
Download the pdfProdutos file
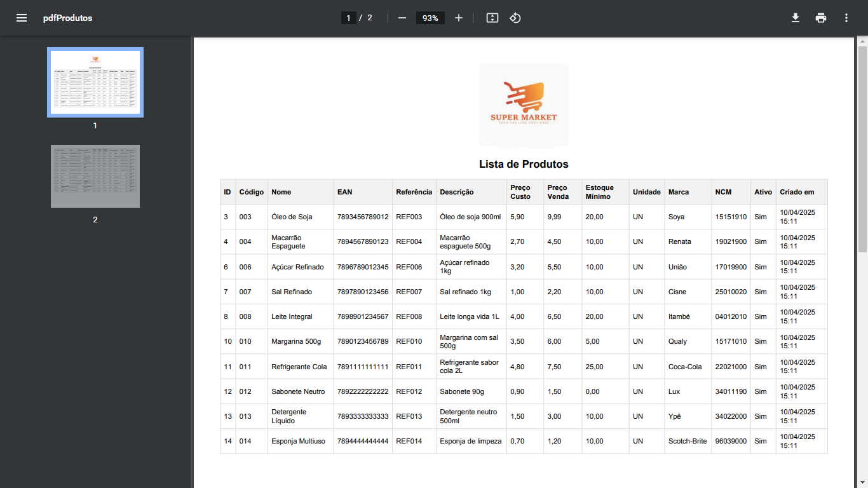coord(795,18)
